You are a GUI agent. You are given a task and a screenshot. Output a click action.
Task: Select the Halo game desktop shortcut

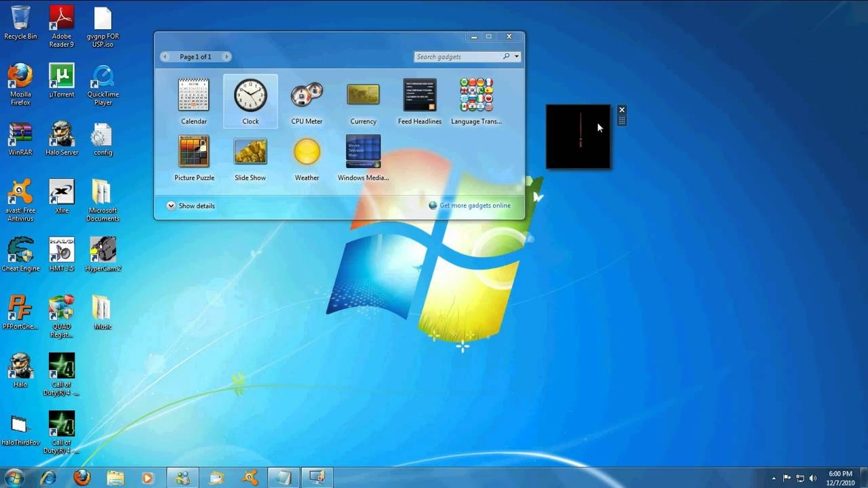pos(20,371)
